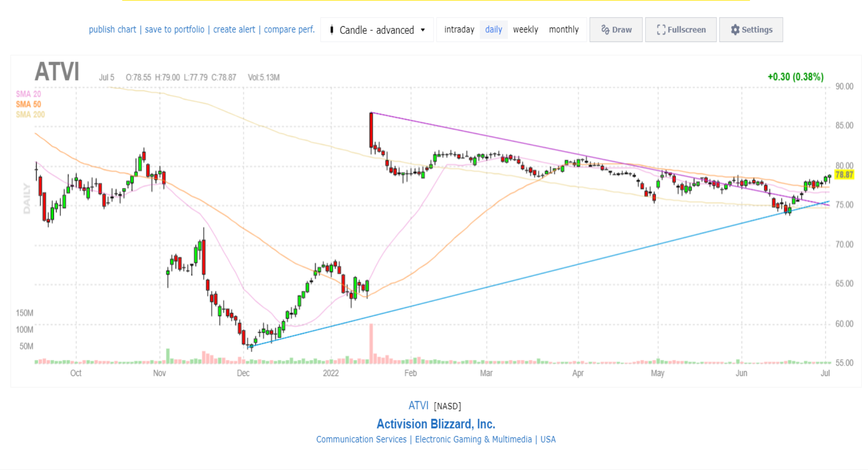Click the C:78.87 close price value
This screenshot has height=470, width=868.
(224, 77)
